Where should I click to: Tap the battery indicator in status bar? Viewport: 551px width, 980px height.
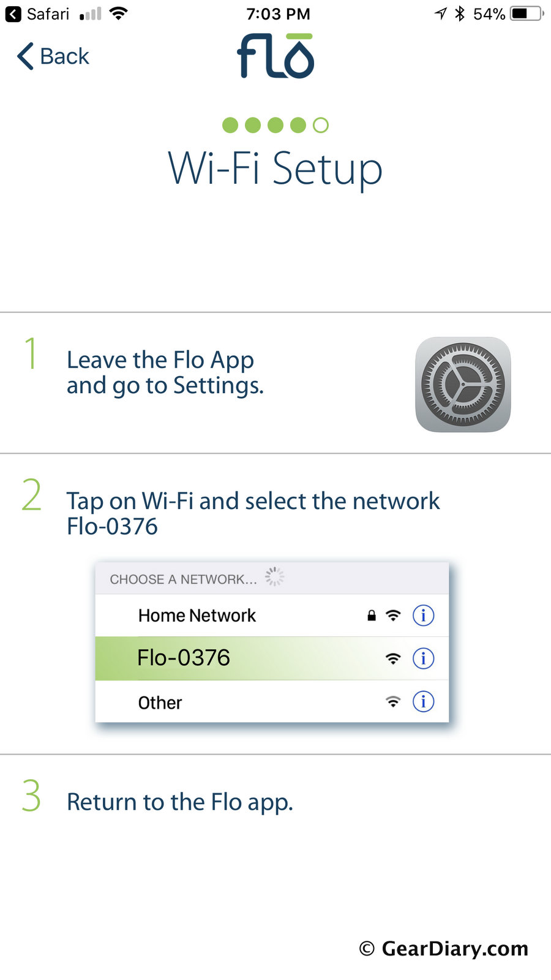pyautogui.click(x=527, y=13)
